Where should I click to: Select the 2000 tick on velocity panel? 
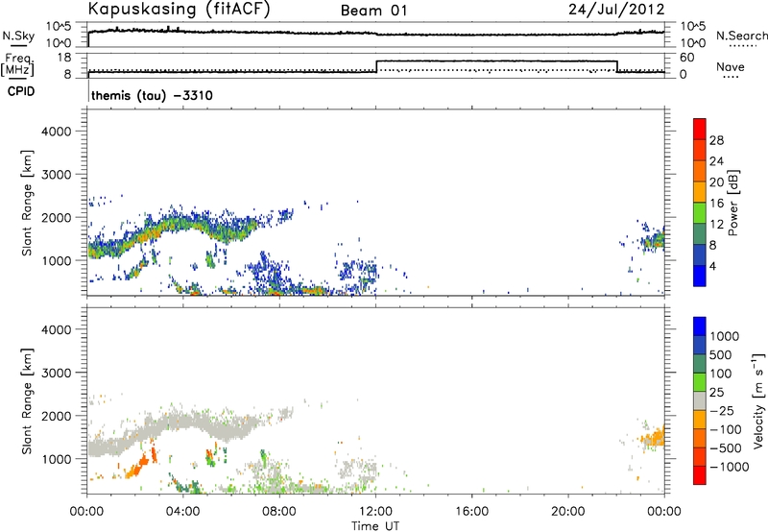pyautogui.click(x=56, y=416)
